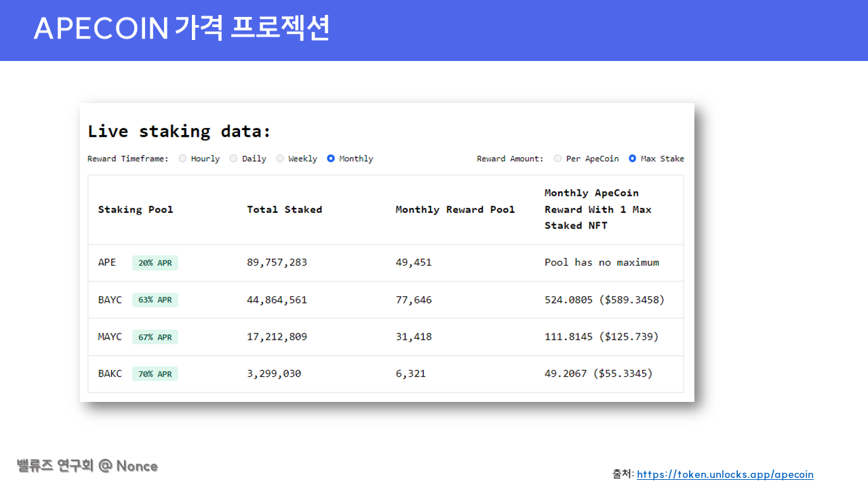Choose the Weekly reward timeframe

point(280,158)
